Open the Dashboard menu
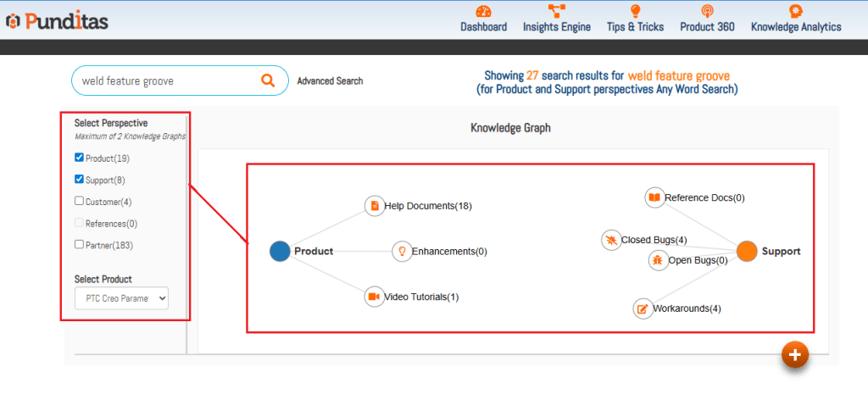This screenshot has width=868, height=400. point(483,19)
